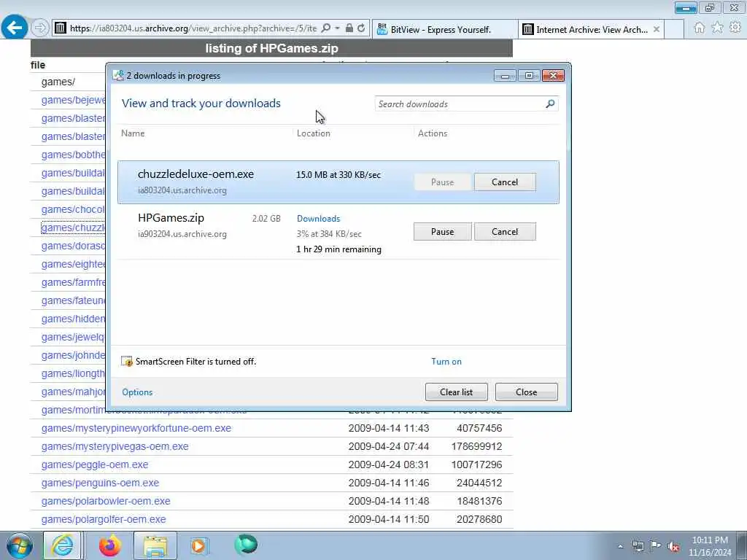Show hidden tray icons arrow
This screenshot has width=747, height=560.
(620, 546)
